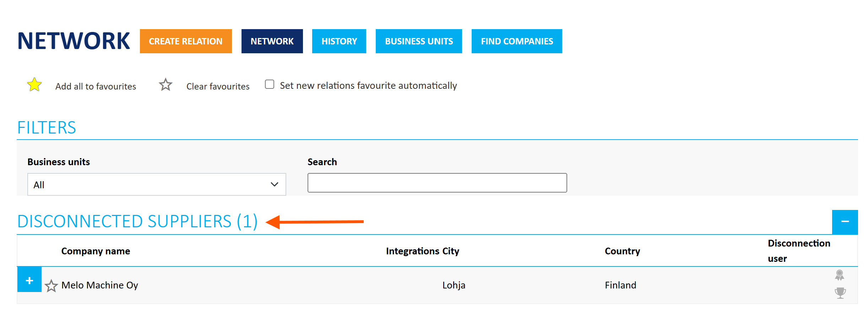Click the yellow star favourites icon
This screenshot has height=319, width=868.
(34, 85)
